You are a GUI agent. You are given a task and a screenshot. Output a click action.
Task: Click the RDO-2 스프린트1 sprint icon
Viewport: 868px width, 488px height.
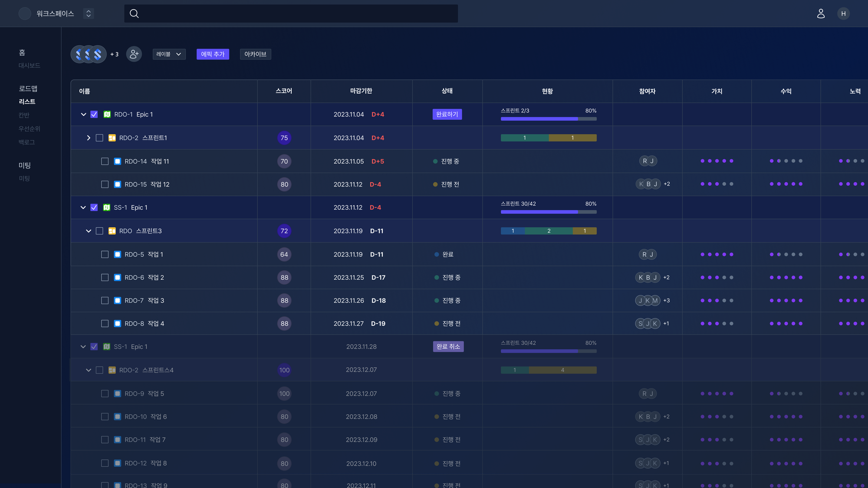click(112, 138)
